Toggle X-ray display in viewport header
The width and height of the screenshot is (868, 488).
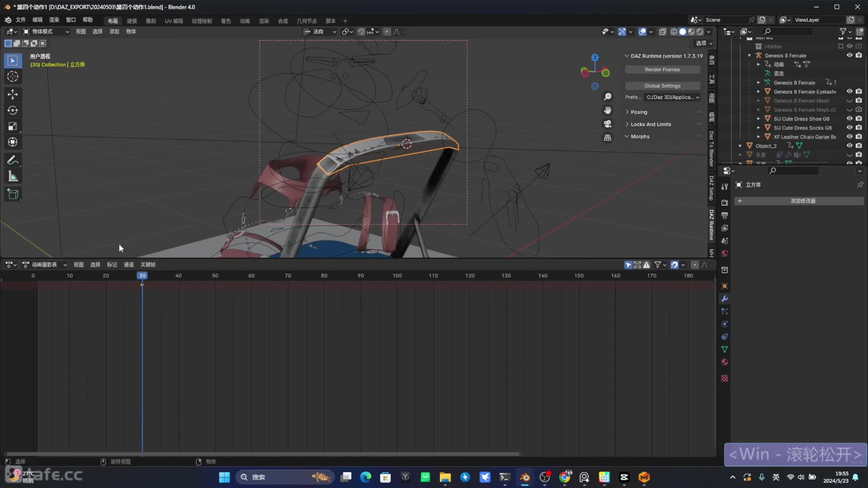point(663,32)
